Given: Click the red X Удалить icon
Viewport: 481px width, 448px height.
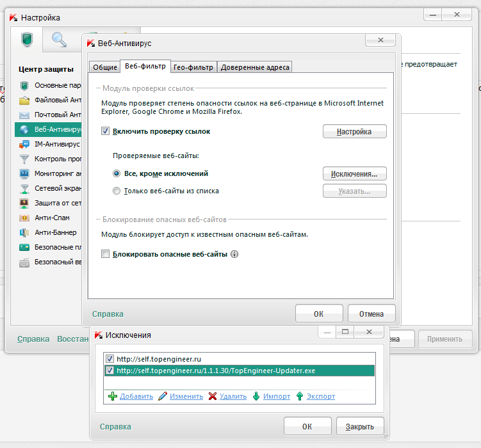Looking at the screenshot, I should point(213,396).
